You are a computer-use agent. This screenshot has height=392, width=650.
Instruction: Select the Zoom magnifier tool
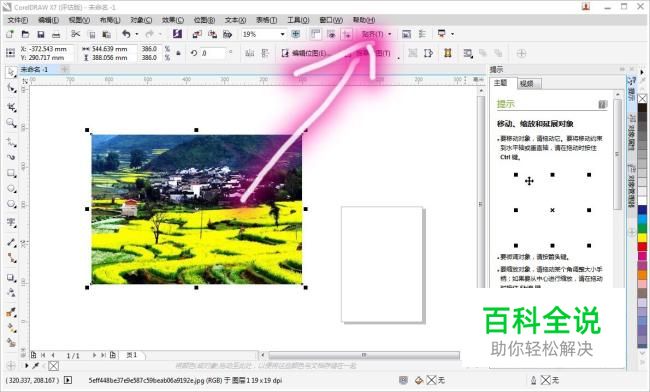[11, 123]
